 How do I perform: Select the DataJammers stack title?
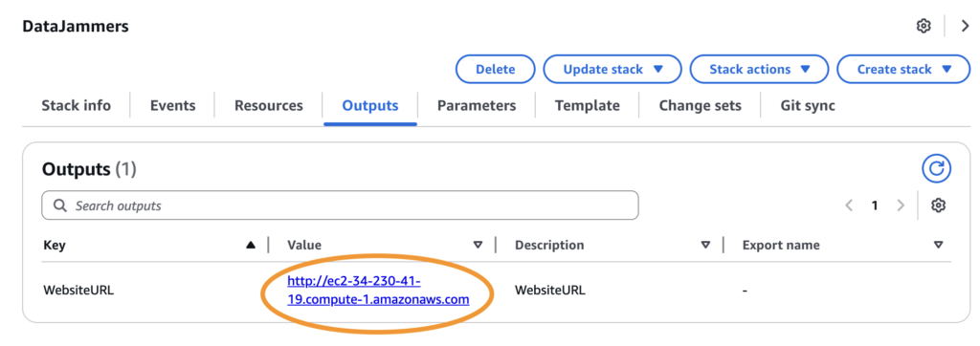click(x=75, y=26)
